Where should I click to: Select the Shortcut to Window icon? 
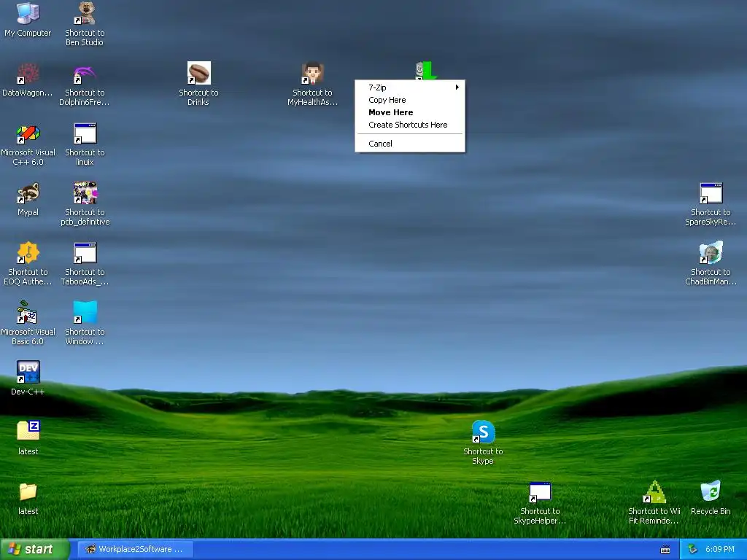click(85, 312)
